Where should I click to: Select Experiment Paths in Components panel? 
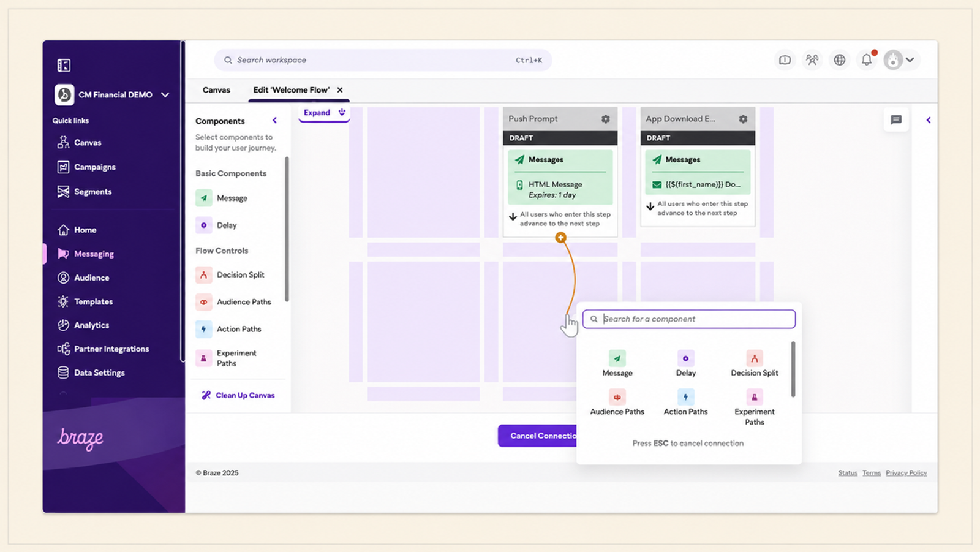[x=227, y=358]
